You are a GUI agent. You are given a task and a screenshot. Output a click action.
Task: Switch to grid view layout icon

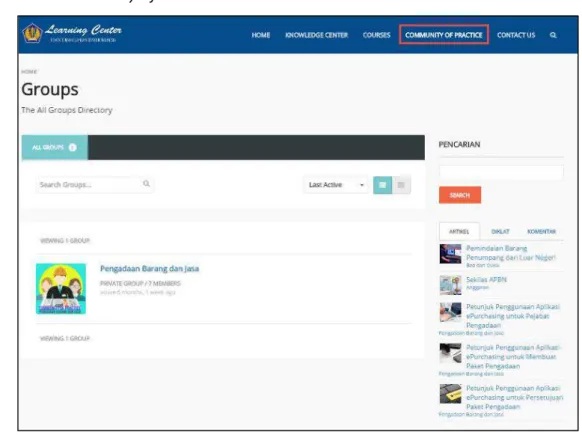(x=382, y=185)
